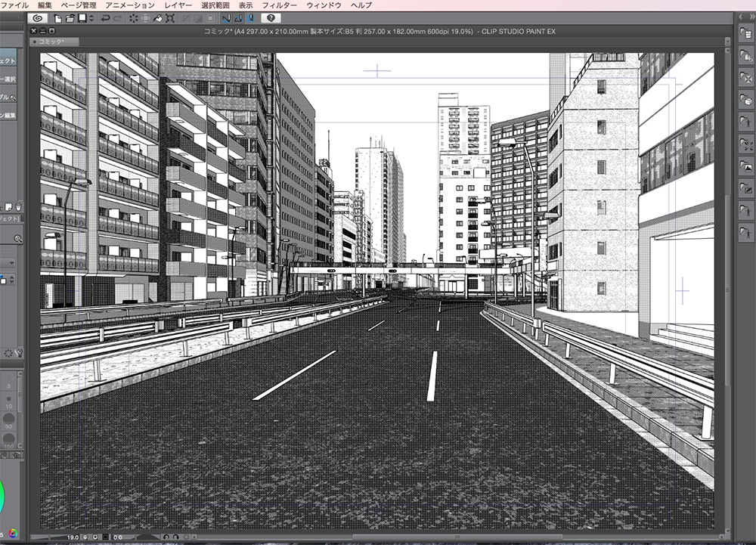The height and width of the screenshot is (545, 756).
Task: Open the dropdown arrow next to the Save icon
Action: coord(91,20)
